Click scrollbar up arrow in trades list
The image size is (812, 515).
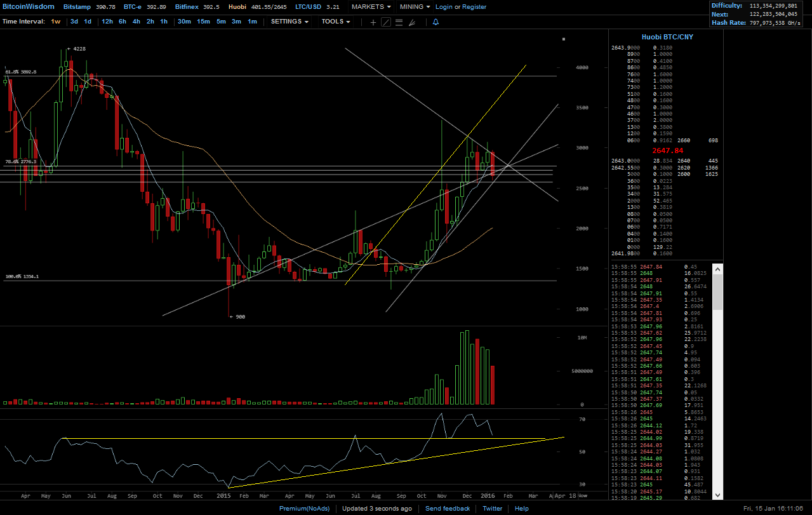coord(718,269)
